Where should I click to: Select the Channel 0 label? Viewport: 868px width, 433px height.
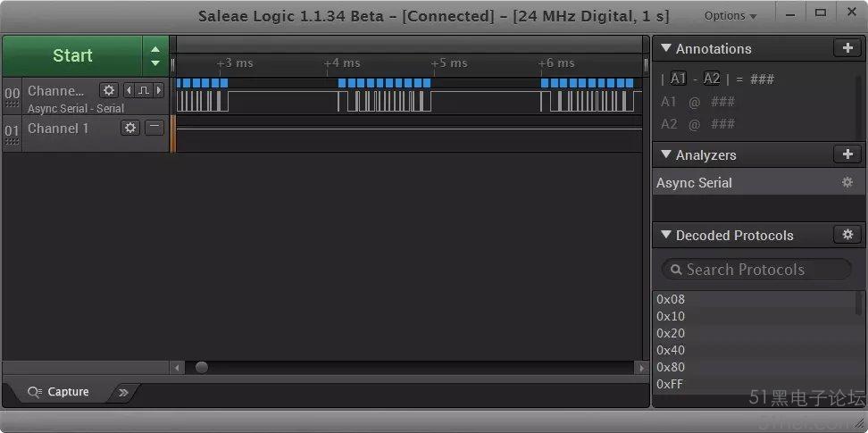[x=56, y=90]
